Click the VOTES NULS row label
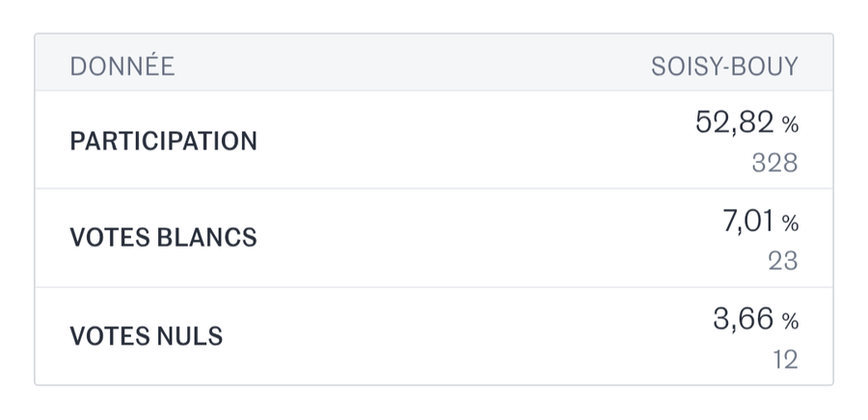Image resolution: width=868 pixels, height=420 pixels. (146, 336)
